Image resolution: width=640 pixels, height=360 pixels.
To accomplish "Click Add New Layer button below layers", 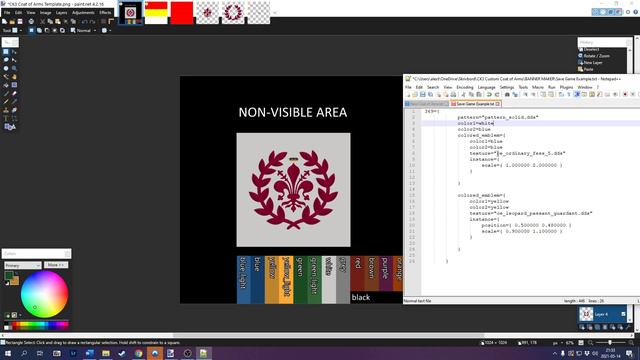I will coord(582,327).
